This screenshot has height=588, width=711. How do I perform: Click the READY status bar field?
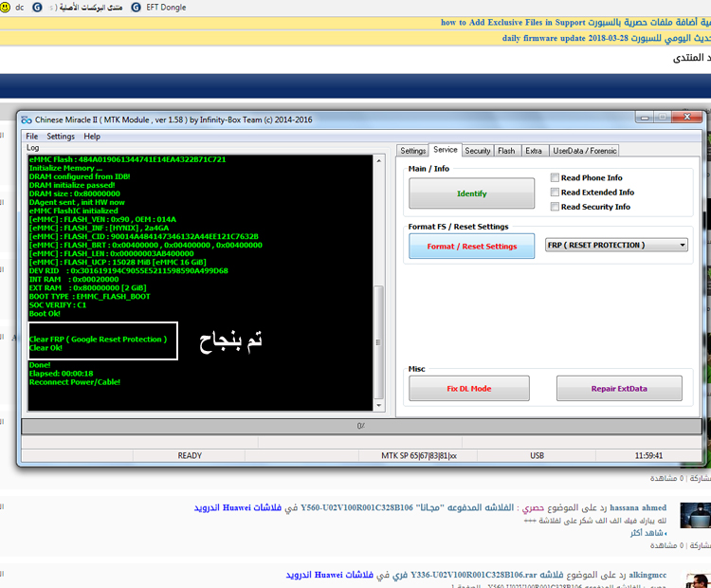tap(189, 455)
